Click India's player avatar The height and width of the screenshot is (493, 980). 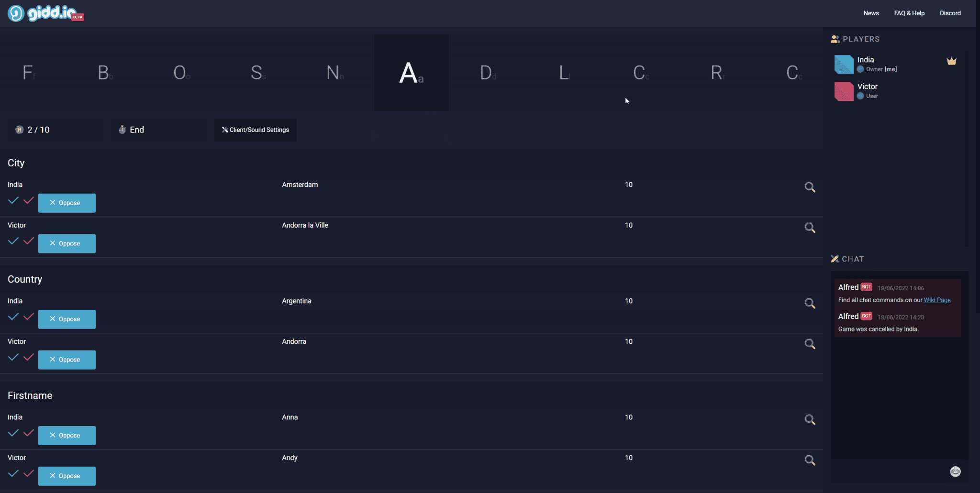(x=844, y=65)
